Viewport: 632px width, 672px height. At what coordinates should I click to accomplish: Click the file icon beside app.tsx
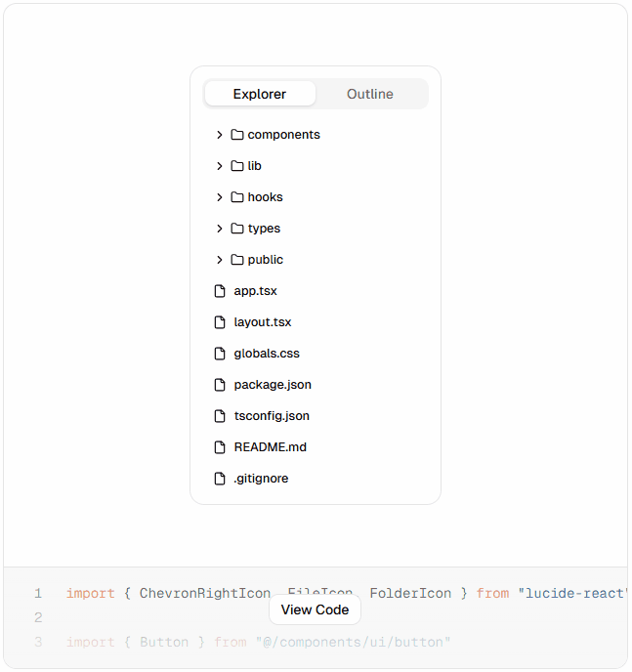click(220, 291)
